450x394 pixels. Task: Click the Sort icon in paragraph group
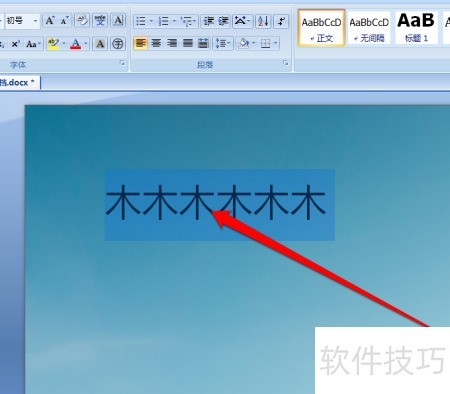point(263,22)
